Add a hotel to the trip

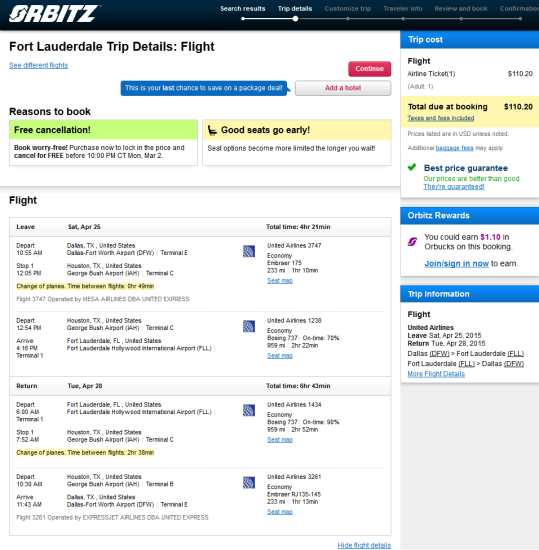pyautogui.click(x=343, y=88)
